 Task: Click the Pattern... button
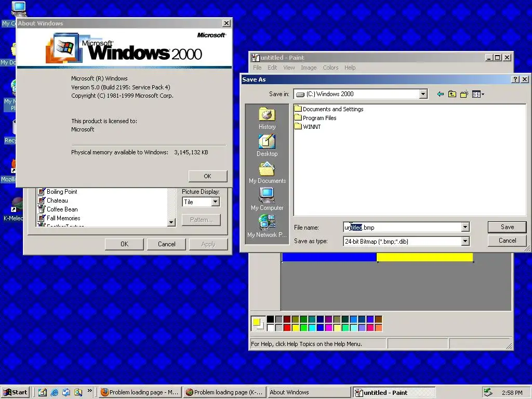click(201, 220)
